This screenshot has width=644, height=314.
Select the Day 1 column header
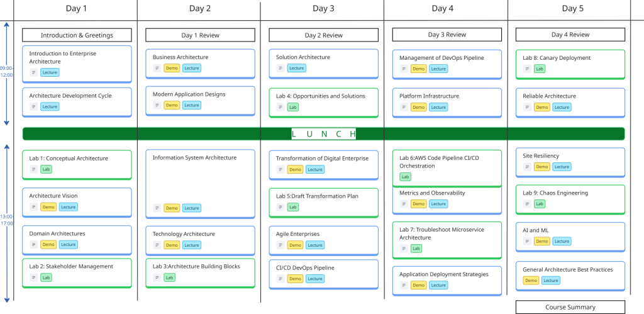pos(77,8)
